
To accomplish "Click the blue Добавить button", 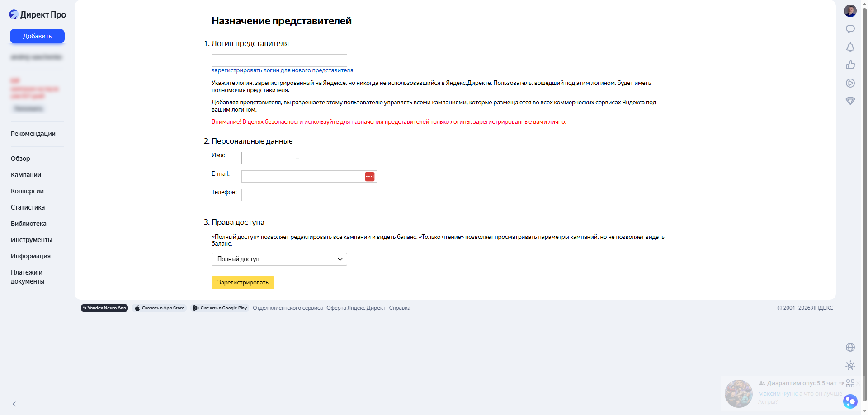I will pyautogui.click(x=37, y=36).
